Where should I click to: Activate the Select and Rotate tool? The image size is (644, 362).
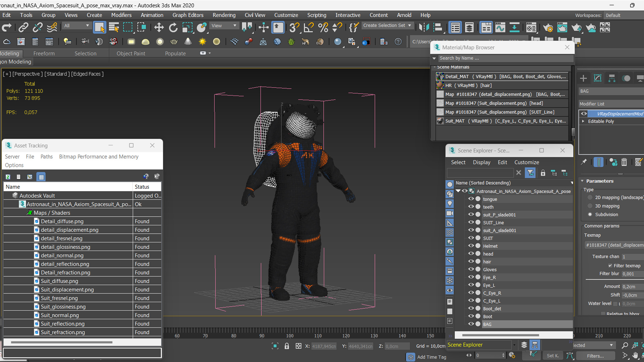[173, 27]
